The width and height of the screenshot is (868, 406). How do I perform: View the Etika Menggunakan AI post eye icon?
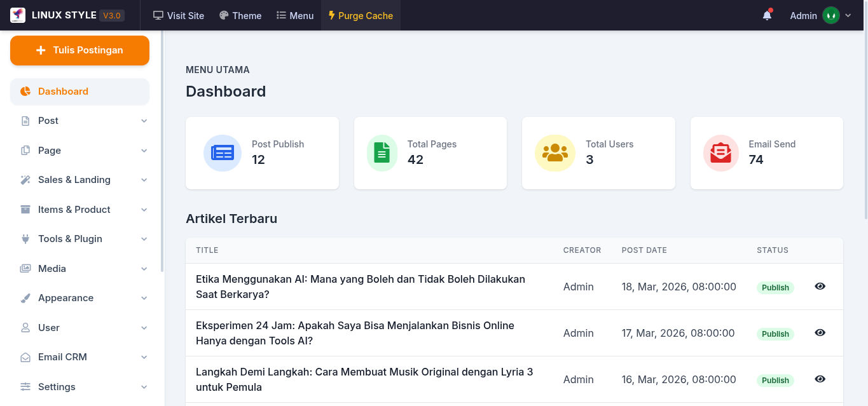click(x=820, y=286)
